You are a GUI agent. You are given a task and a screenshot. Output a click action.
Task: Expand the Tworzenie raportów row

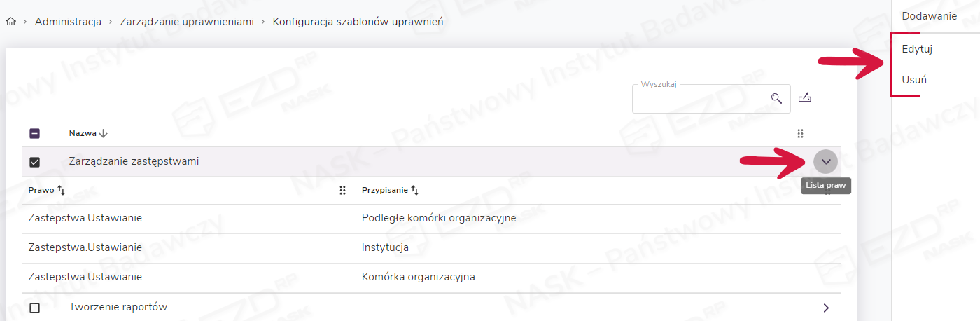point(826,308)
